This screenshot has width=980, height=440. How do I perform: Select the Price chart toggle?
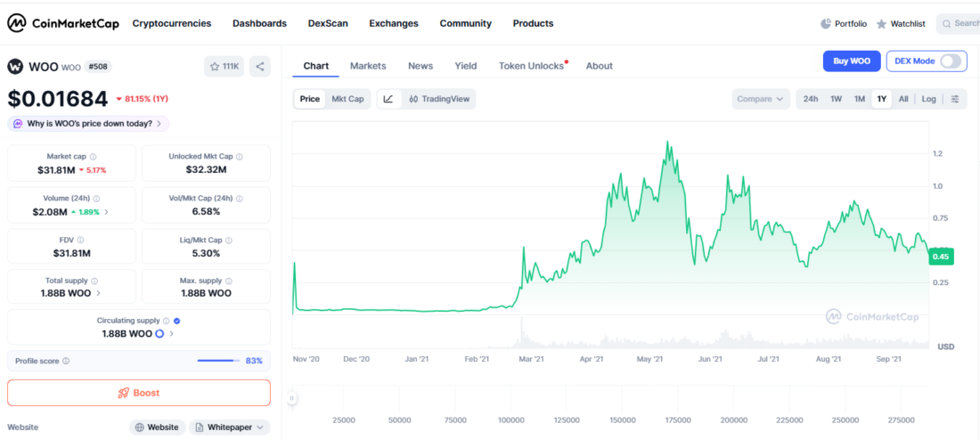pyautogui.click(x=309, y=99)
